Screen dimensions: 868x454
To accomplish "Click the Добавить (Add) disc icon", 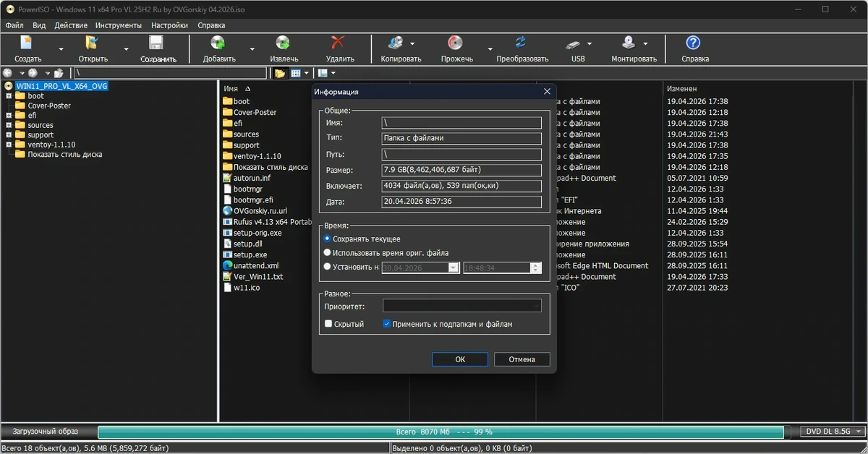I will coord(217,43).
